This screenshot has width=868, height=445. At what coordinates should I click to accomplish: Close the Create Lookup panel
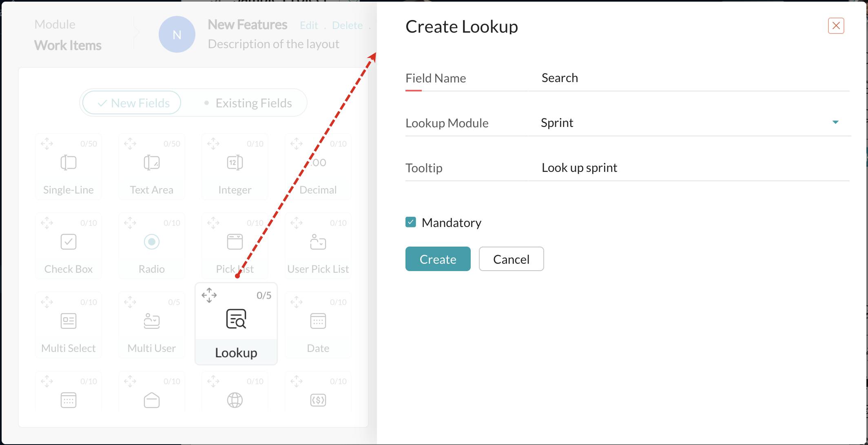click(x=836, y=26)
